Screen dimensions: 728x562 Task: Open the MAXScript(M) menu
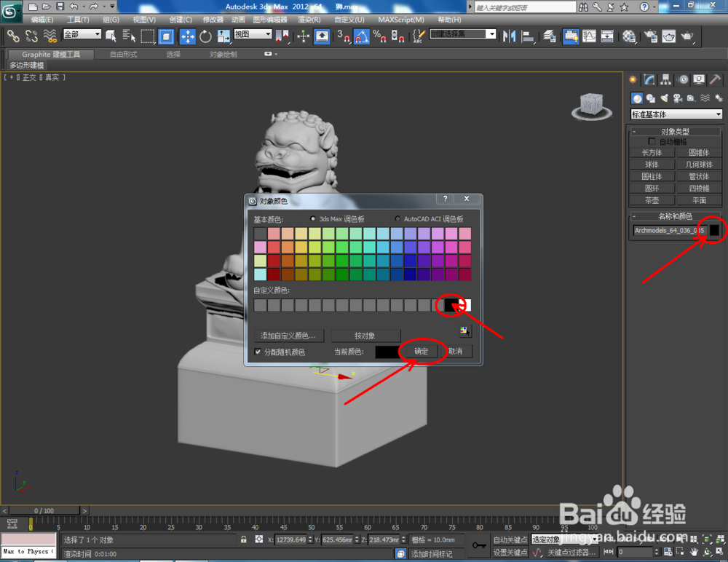401,20
